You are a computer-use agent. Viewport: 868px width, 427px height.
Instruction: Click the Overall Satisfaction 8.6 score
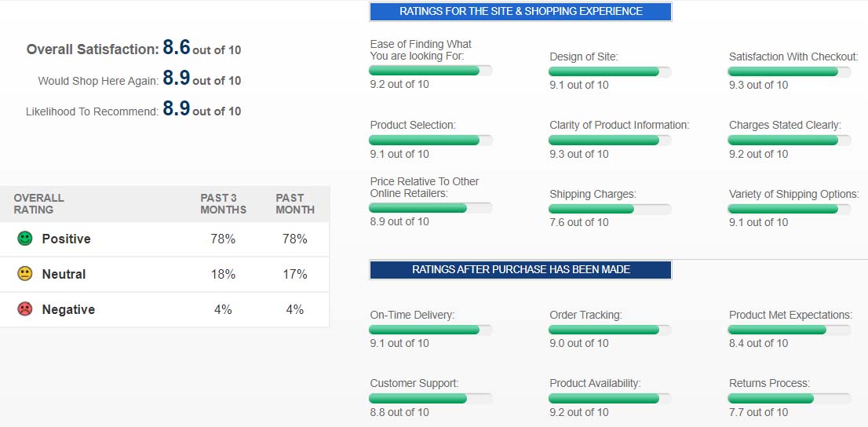[177, 48]
